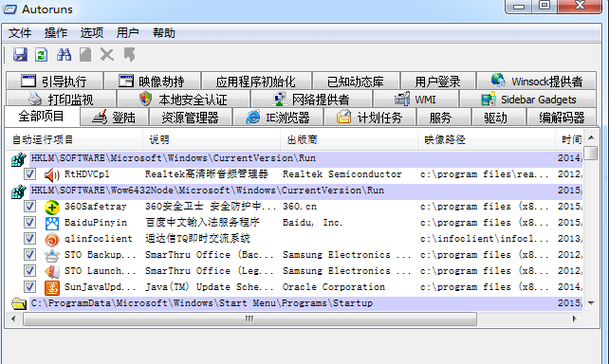Click the RtHDVCpl speaker icon

click(x=51, y=174)
